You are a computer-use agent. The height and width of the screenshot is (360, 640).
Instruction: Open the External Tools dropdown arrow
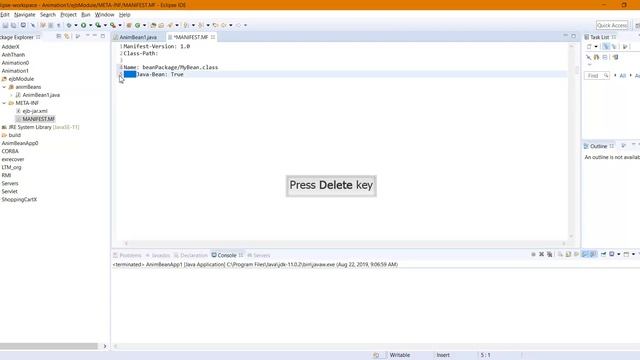(120, 25)
